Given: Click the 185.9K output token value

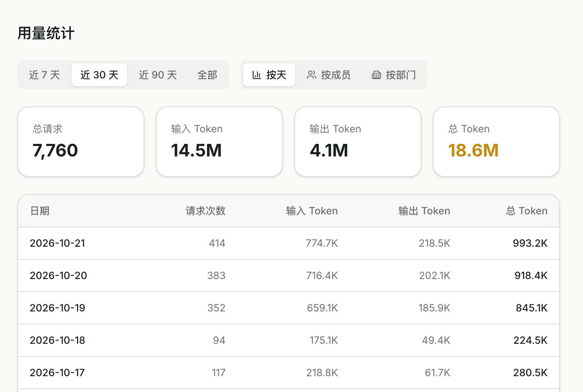Looking at the screenshot, I should 434,308.
